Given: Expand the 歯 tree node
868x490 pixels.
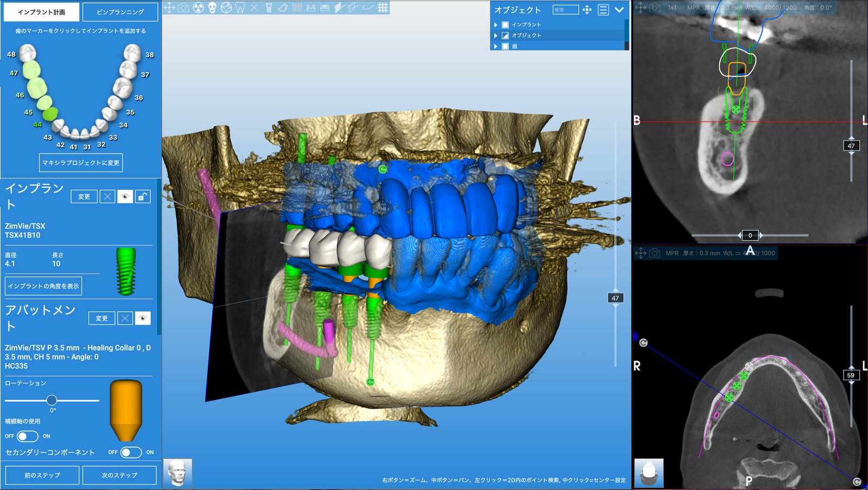Looking at the screenshot, I should coord(495,46).
